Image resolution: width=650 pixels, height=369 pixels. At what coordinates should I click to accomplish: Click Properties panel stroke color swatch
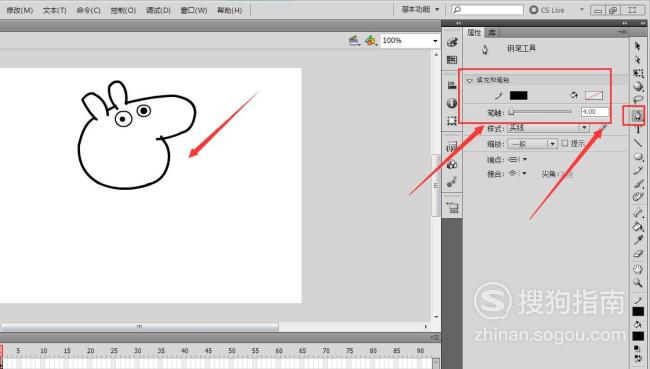tap(518, 96)
